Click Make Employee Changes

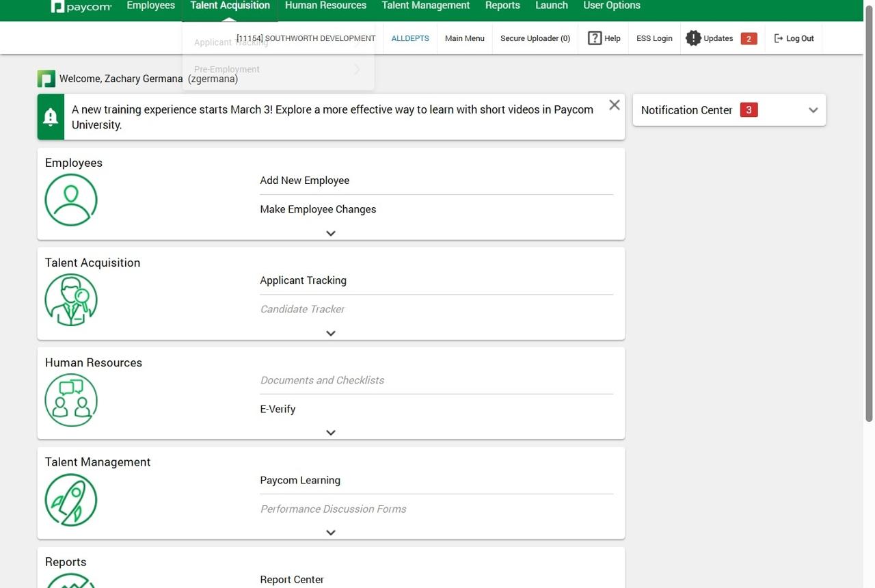coord(318,209)
